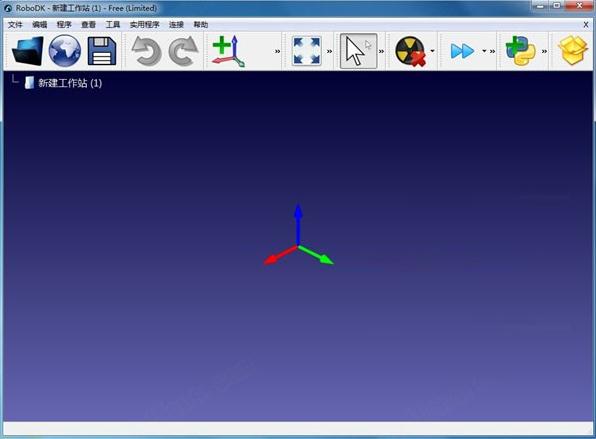Image resolution: width=596 pixels, height=439 pixels.
Task: Redo the last action
Action: [x=183, y=51]
